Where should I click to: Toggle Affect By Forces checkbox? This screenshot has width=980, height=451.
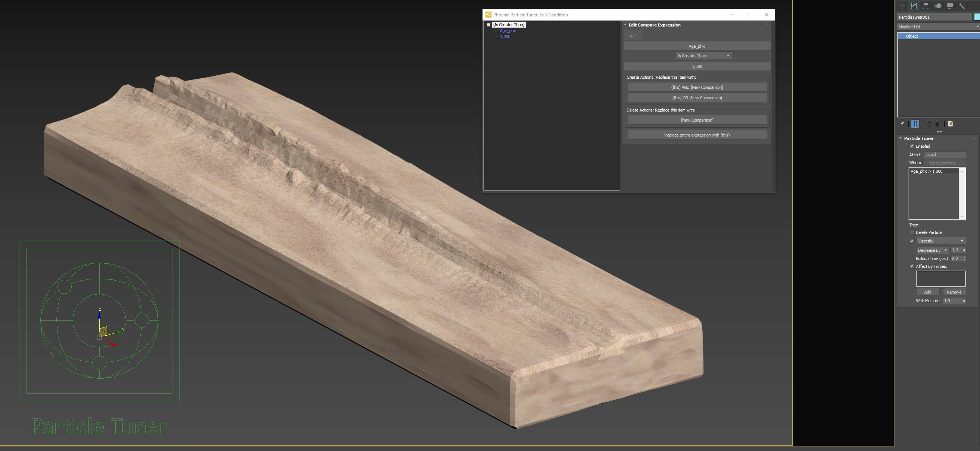(912, 266)
